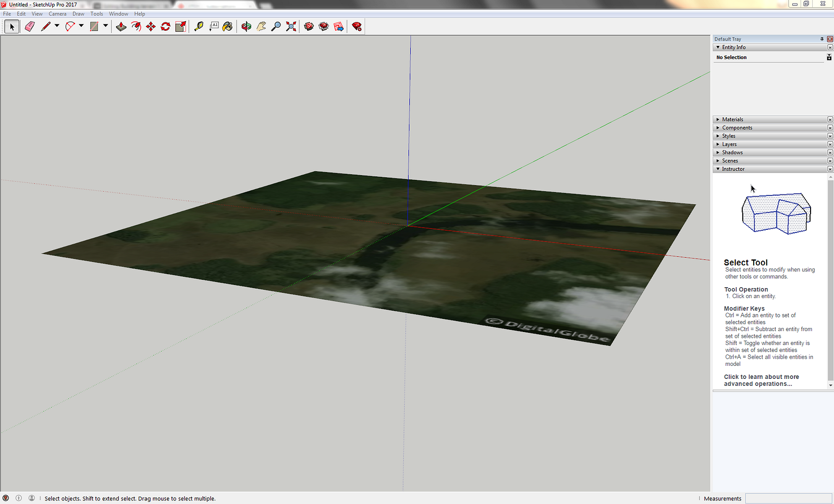
Task: Expand the Materials panel
Action: pyautogui.click(x=718, y=119)
